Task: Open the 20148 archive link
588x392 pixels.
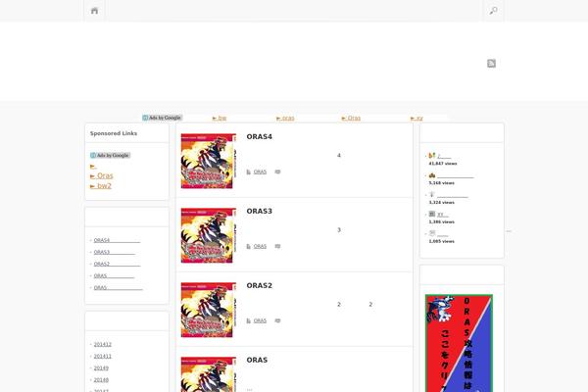Action: (x=101, y=380)
